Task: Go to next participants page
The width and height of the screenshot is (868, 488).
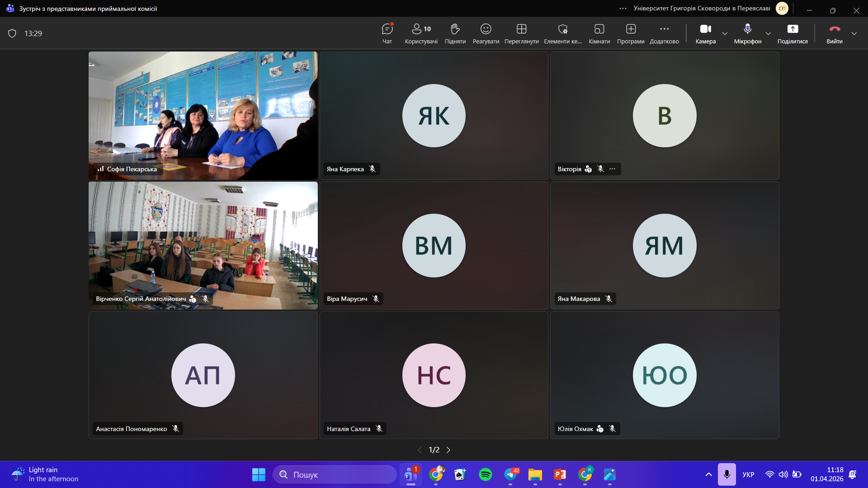Action: point(448,450)
